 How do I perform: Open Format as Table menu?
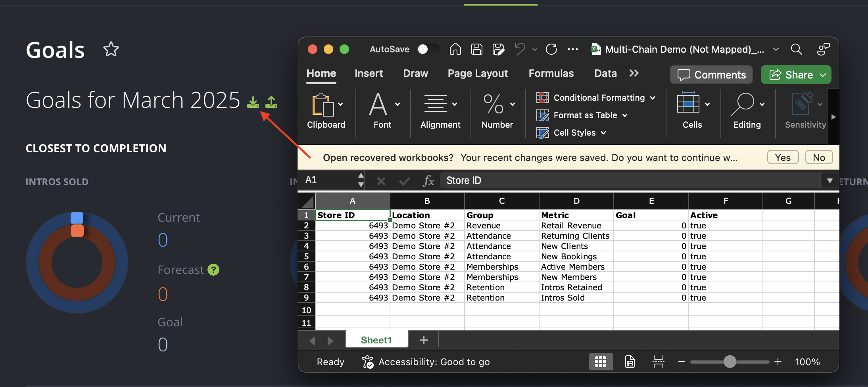click(582, 115)
